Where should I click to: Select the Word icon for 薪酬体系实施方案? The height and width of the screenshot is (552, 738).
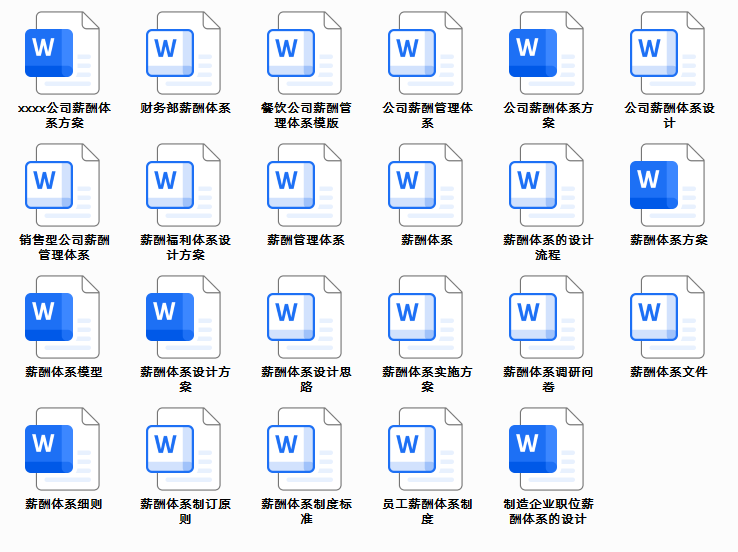coord(425,317)
